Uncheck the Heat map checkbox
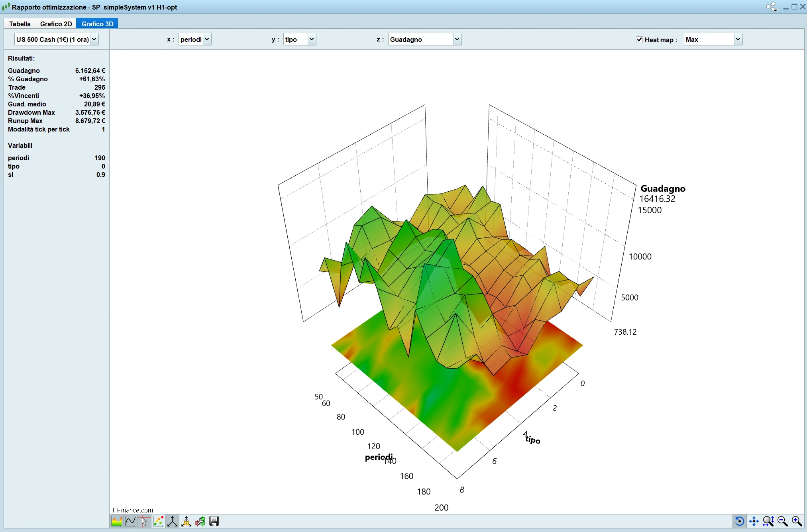The image size is (807, 532). 639,39
